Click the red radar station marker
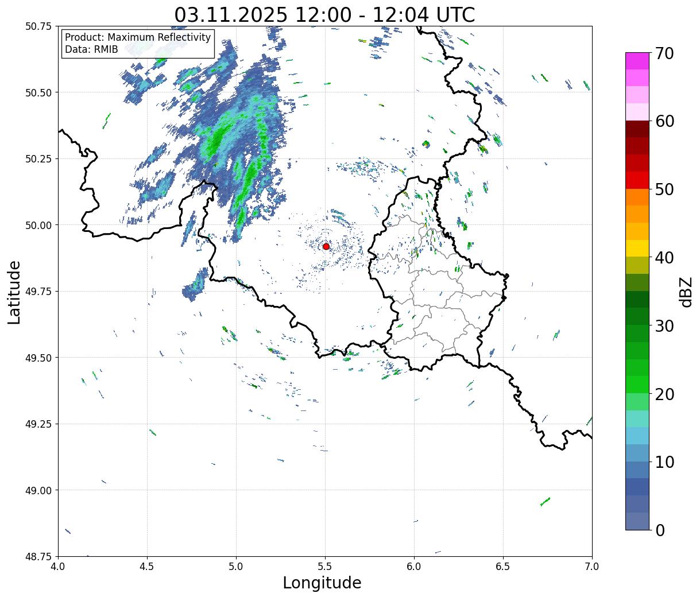This screenshot has width=700, height=597. (x=326, y=246)
